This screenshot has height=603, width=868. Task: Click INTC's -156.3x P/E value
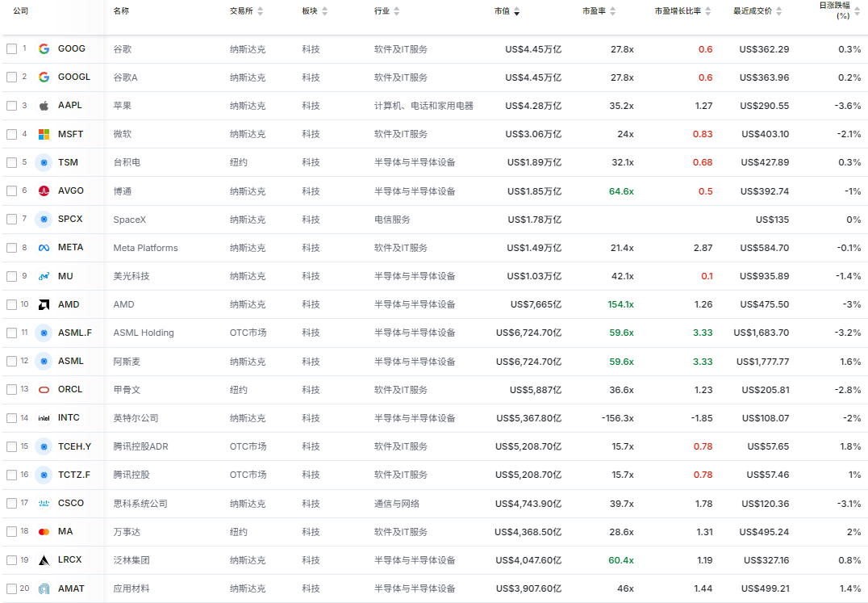(x=617, y=418)
